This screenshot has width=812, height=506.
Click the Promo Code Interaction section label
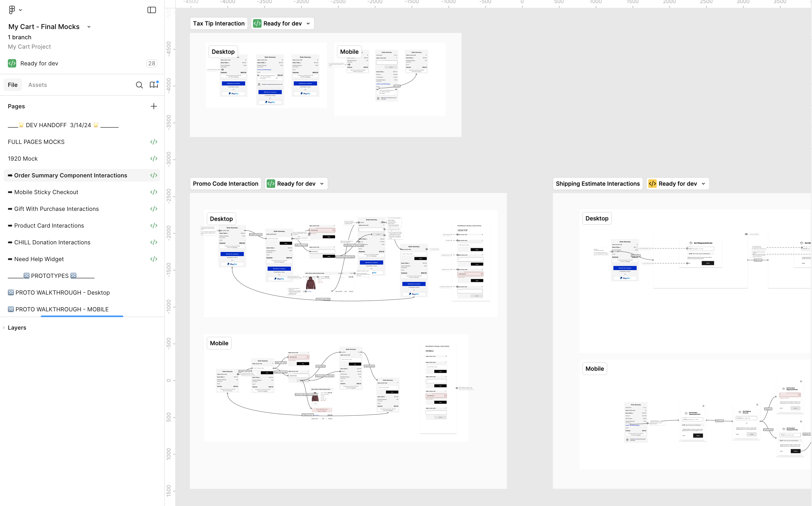pyautogui.click(x=225, y=184)
